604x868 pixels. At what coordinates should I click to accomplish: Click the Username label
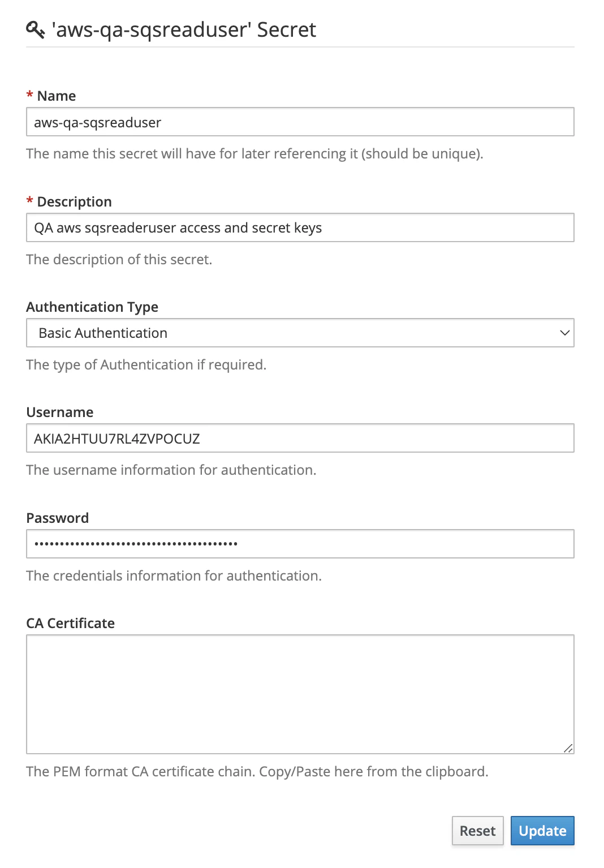coord(60,412)
